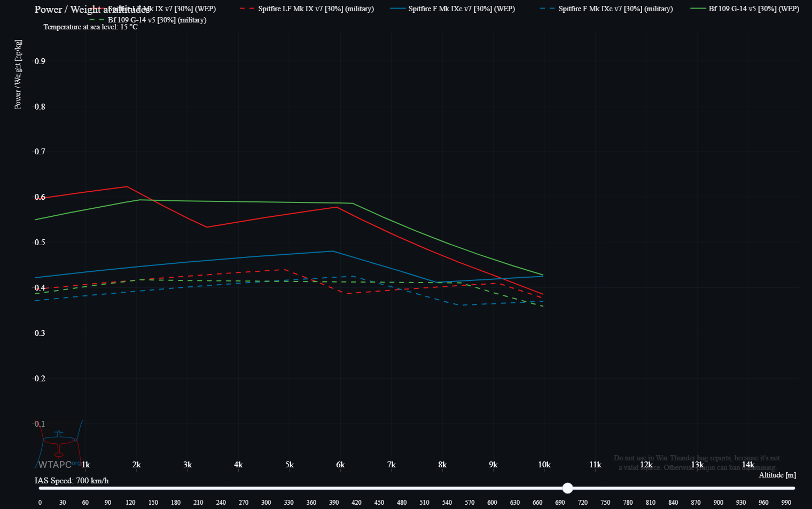This screenshot has width=812, height=509.
Task: Click the green WEP line bend near 6k
Action: pos(352,203)
